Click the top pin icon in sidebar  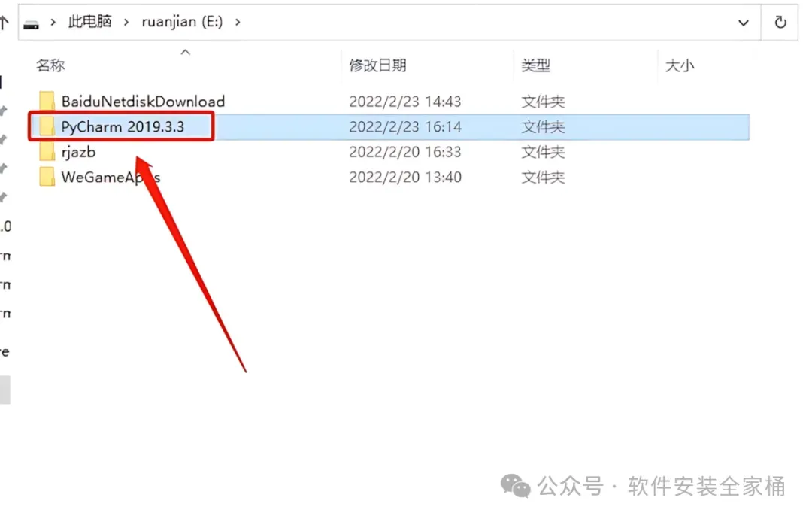pyautogui.click(x=3, y=111)
